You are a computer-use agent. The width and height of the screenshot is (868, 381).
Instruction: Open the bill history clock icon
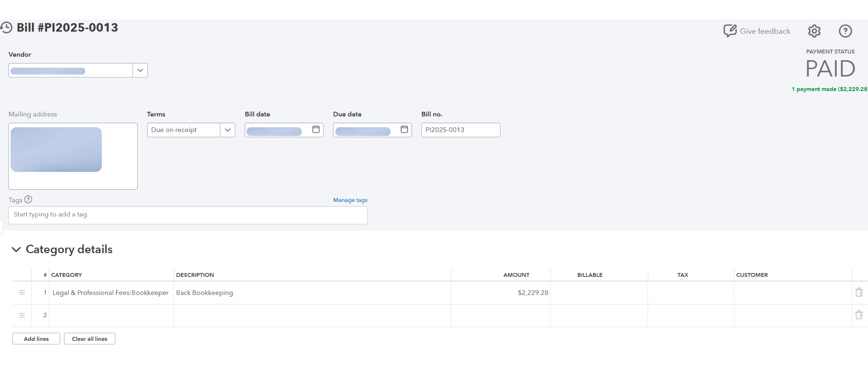pyautogui.click(x=6, y=28)
